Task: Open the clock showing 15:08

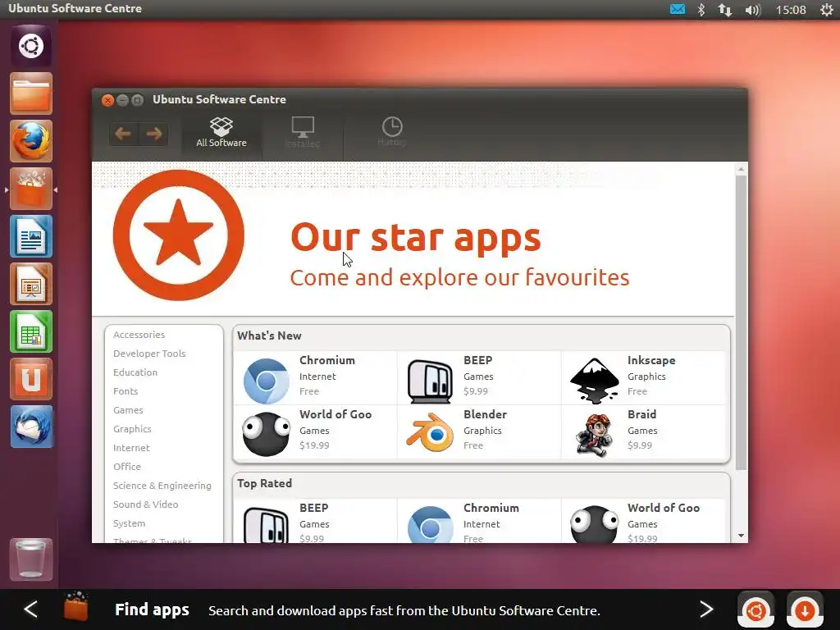Action: (791, 10)
